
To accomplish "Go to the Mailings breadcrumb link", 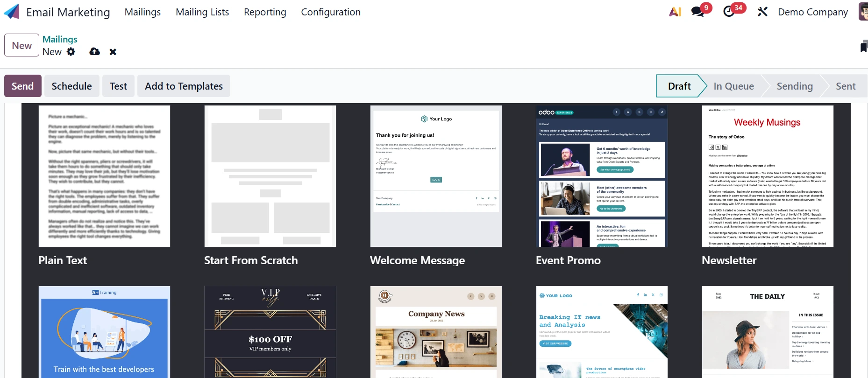I will (x=60, y=39).
